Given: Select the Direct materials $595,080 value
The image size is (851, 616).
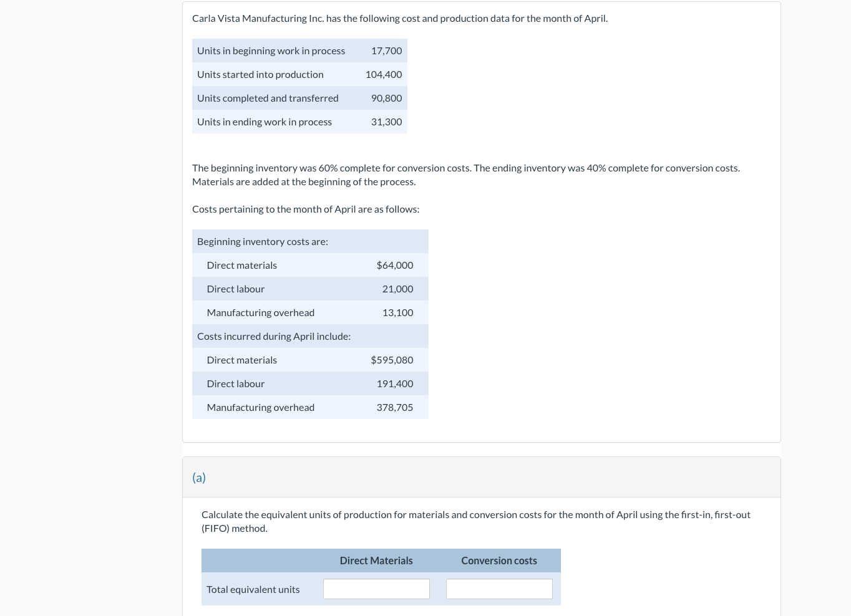Looking at the screenshot, I should click(392, 360).
